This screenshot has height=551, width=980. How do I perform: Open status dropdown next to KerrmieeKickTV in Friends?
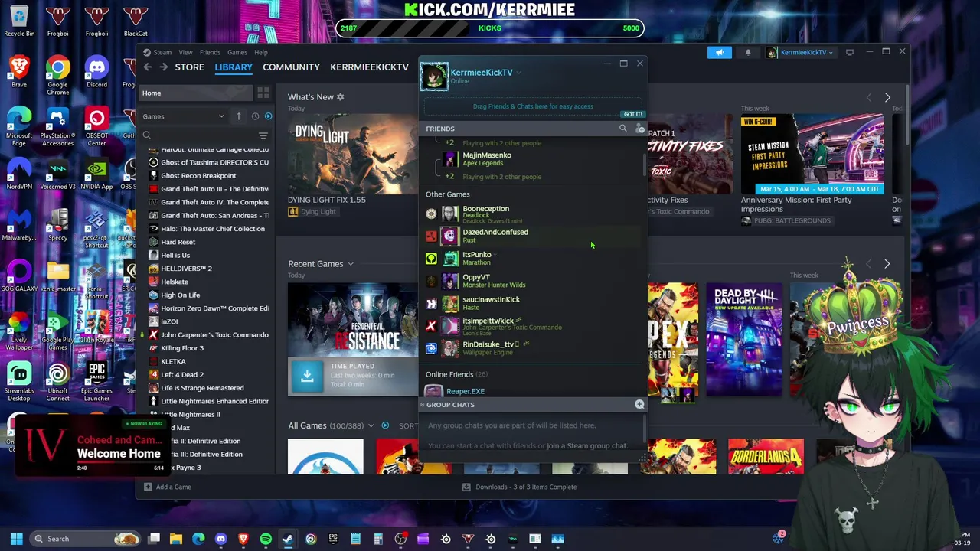[x=518, y=73]
